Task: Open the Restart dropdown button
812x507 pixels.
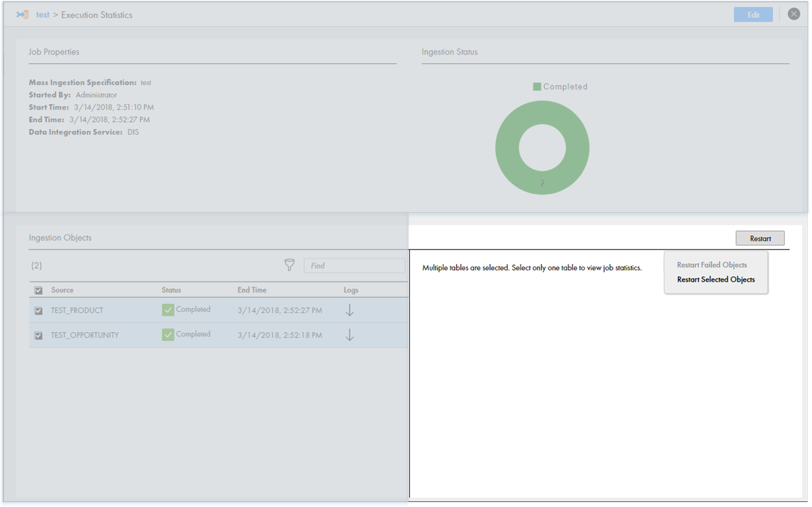Action: (760, 238)
